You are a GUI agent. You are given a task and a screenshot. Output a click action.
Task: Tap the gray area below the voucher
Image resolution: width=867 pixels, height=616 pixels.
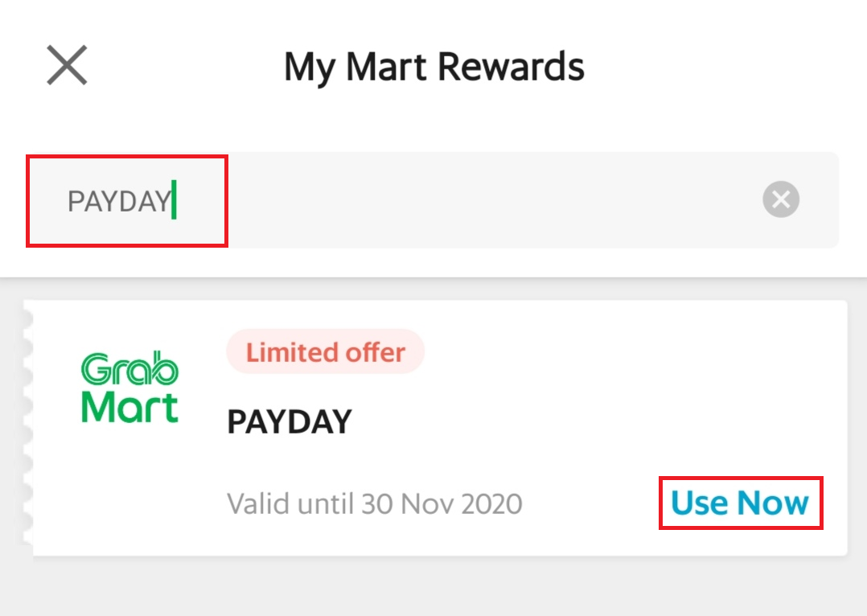click(x=434, y=587)
